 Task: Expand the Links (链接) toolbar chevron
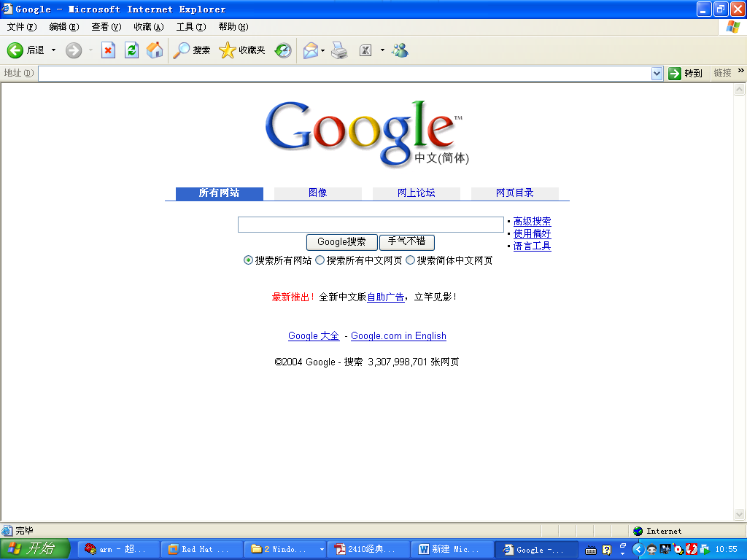coord(741,71)
